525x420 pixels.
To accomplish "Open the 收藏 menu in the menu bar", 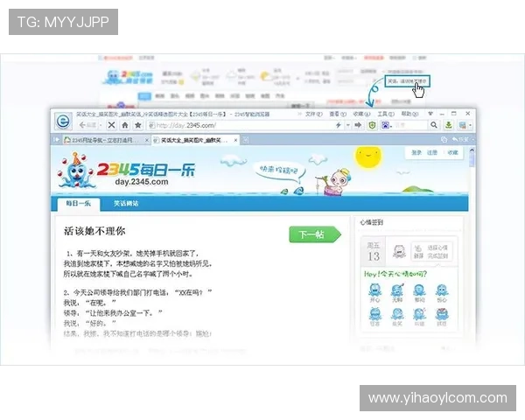I will tap(361, 115).
